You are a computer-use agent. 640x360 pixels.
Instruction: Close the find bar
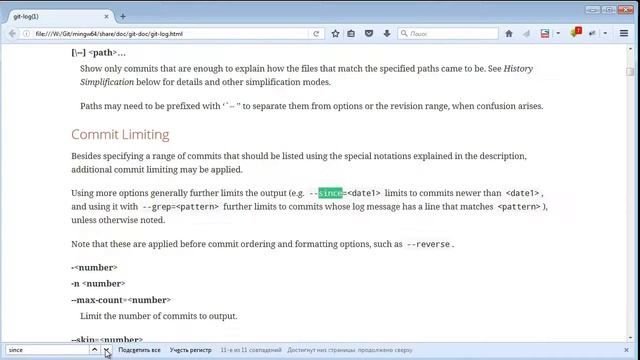[x=627, y=350]
